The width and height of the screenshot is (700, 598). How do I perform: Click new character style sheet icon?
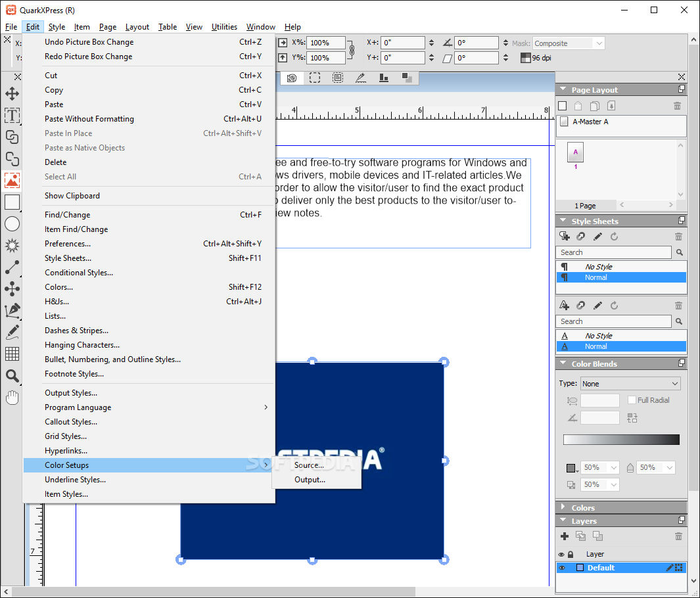coord(565,306)
